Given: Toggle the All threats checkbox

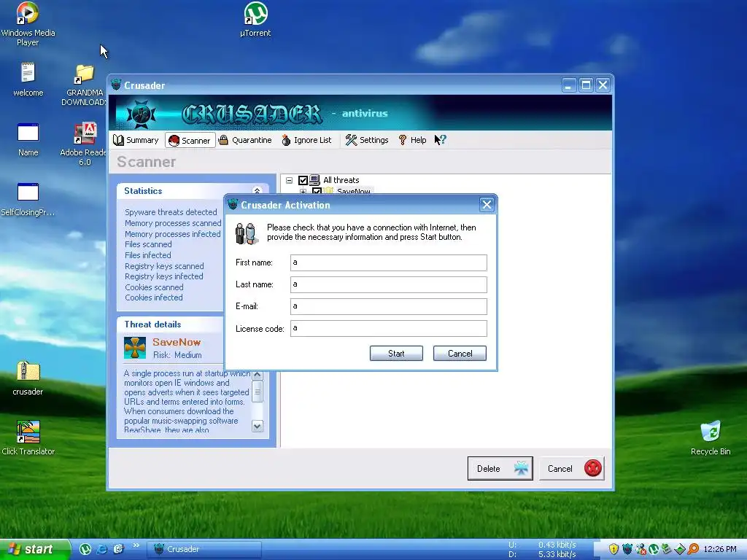Looking at the screenshot, I should pos(303,181).
